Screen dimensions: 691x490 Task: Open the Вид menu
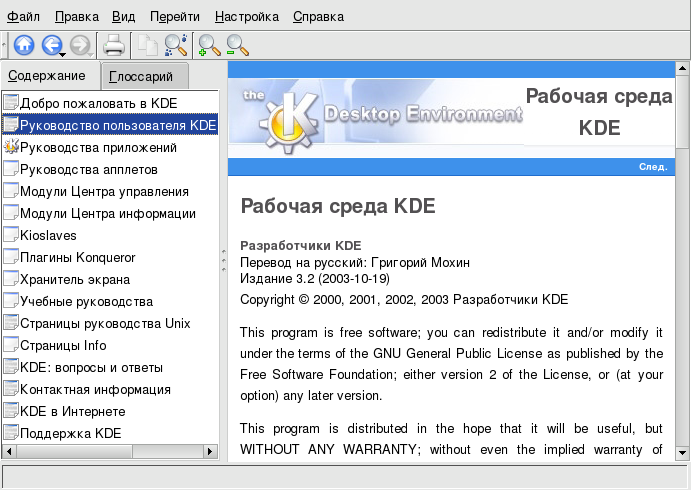point(123,17)
